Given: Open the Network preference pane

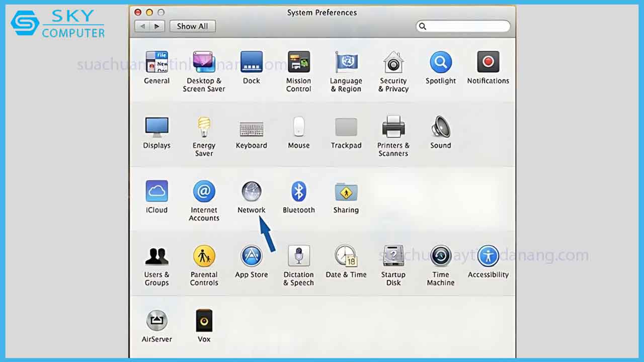Looking at the screenshot, I should pos(251,192).
